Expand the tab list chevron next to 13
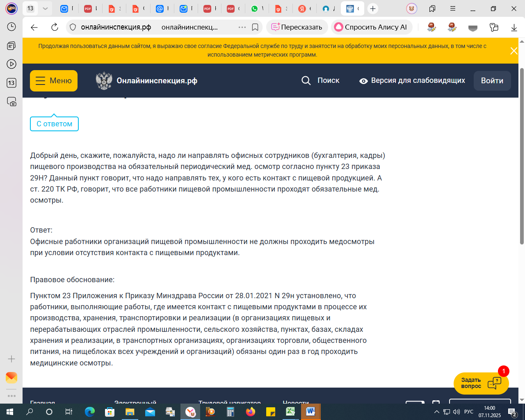The width and height of the screenshot is (525, 420). click(x=45, y=9)
